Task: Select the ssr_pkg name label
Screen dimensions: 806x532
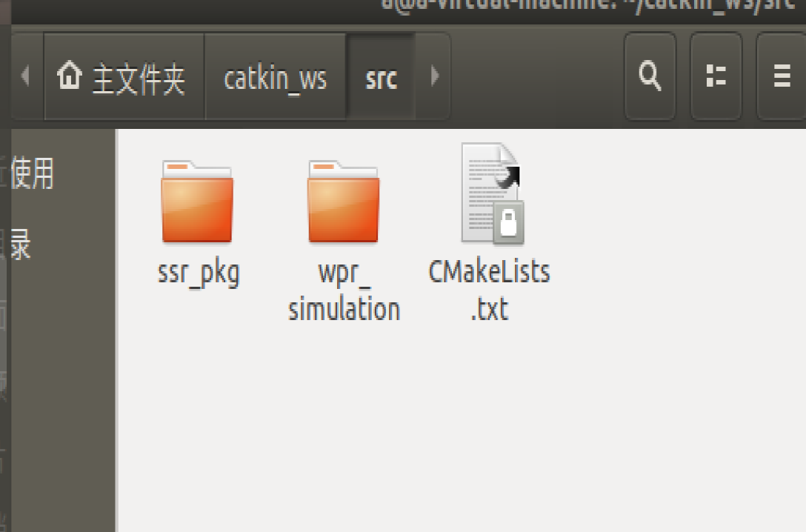Action: pos(199,273)
